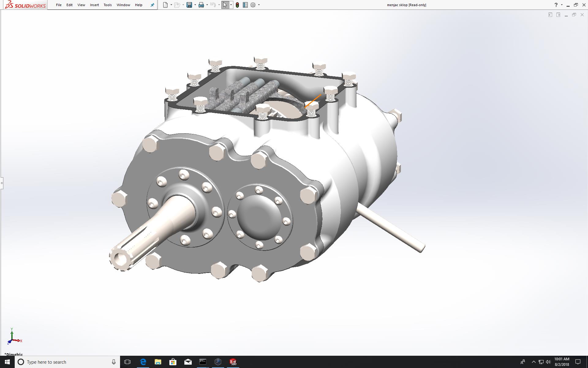Click the Dimetric view label
The width and height of the screenshot is (588, 368).
[x=14, y=354]
